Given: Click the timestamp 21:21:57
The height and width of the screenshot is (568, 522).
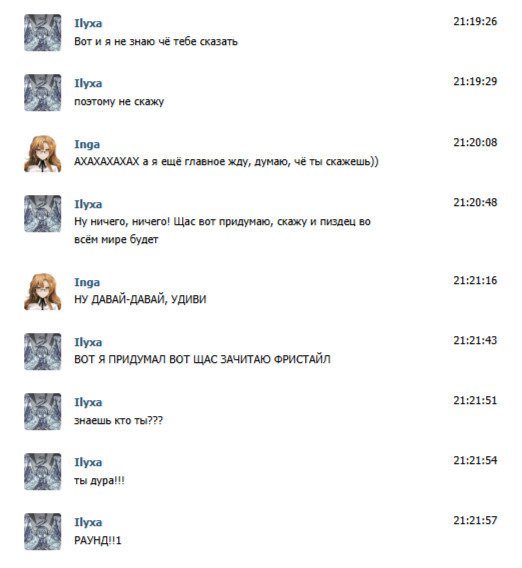Looking at the screenshot, I should click(x=475, y=521).
